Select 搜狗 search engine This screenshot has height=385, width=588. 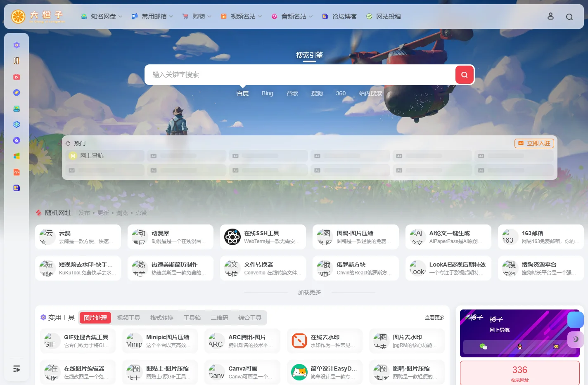click(317, 93)
